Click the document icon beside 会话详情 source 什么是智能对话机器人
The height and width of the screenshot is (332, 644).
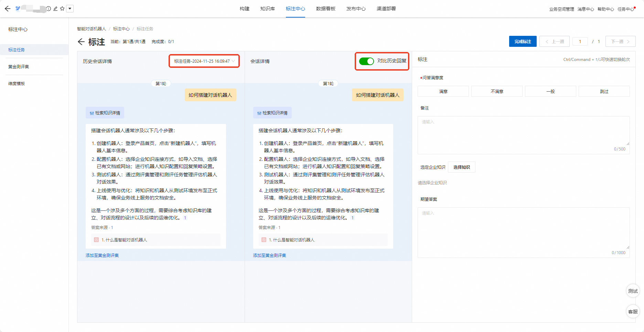coord(264,240)
